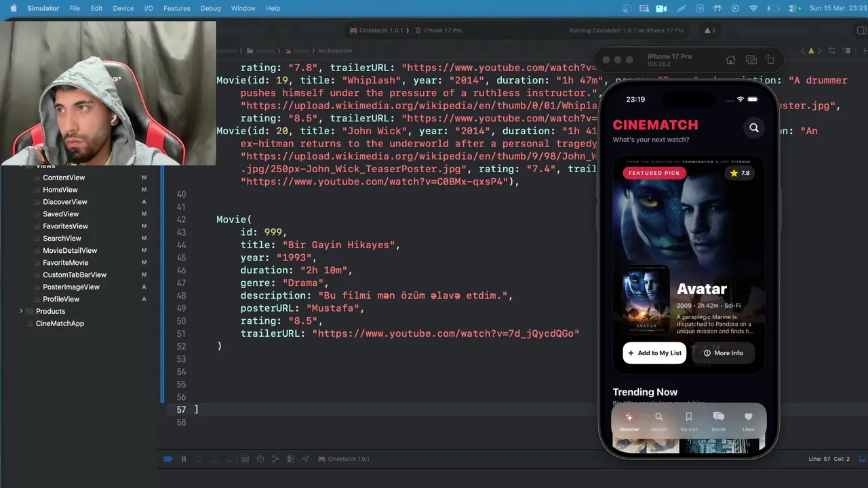Select CineMatchApp in navigator
Viewport: 868px width, 488px height.
click(x=60, y=323)
